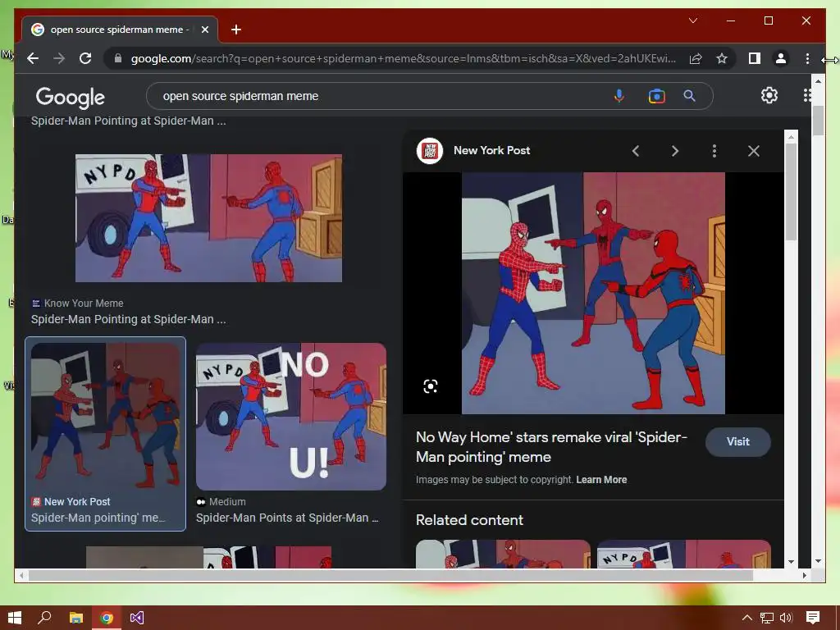Click the browser forward arrow
This screenshot has width=840, height=630.
[x=59, y=58]
